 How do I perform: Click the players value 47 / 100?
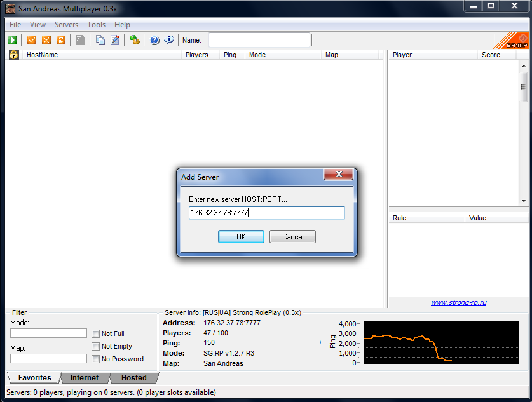pyautogui.click(x=215, y=333)
